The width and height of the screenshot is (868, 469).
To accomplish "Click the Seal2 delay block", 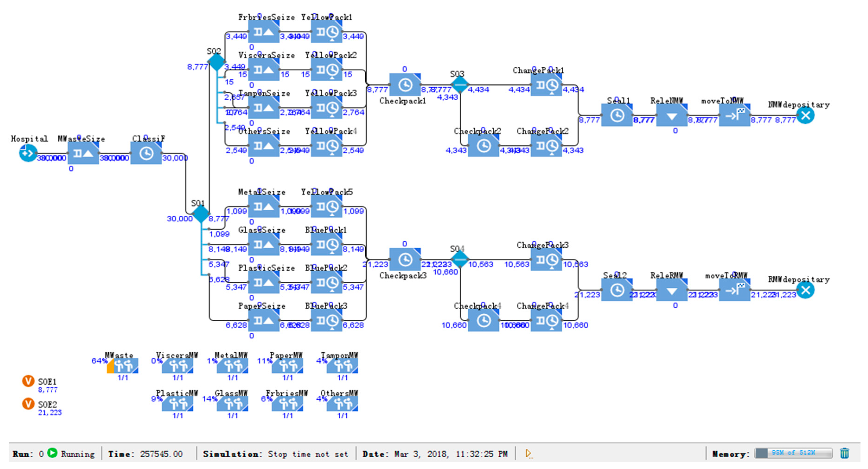I will pos(617,290).
